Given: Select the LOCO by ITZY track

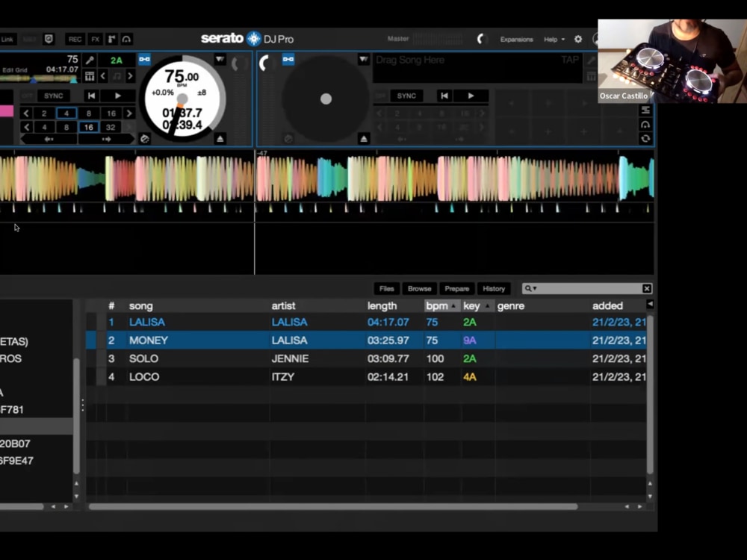Looking at the screenshot, I should 366,376.
